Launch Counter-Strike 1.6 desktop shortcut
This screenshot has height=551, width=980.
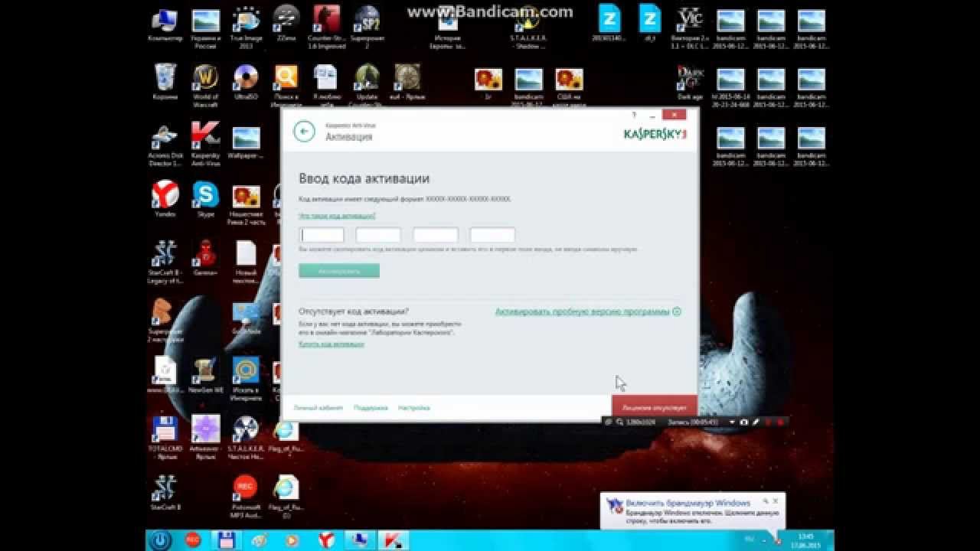pos(327,28)
